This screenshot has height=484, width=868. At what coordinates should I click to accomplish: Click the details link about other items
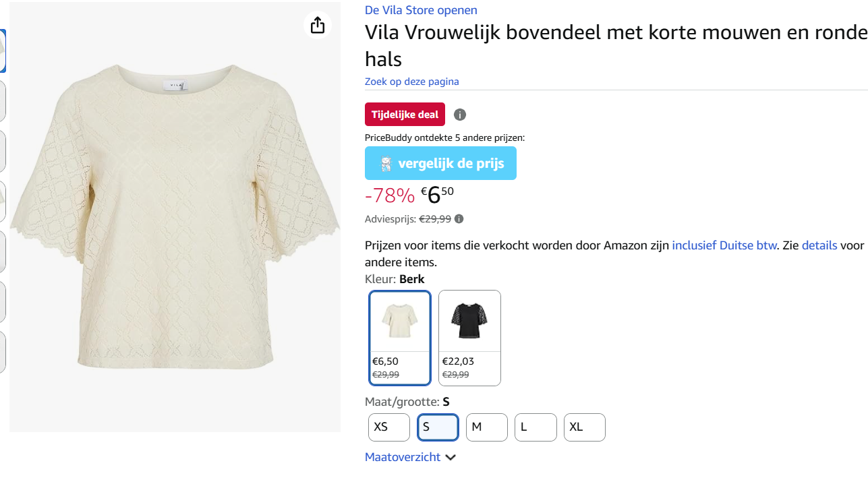pyautogui.click(x=819, y=245)
